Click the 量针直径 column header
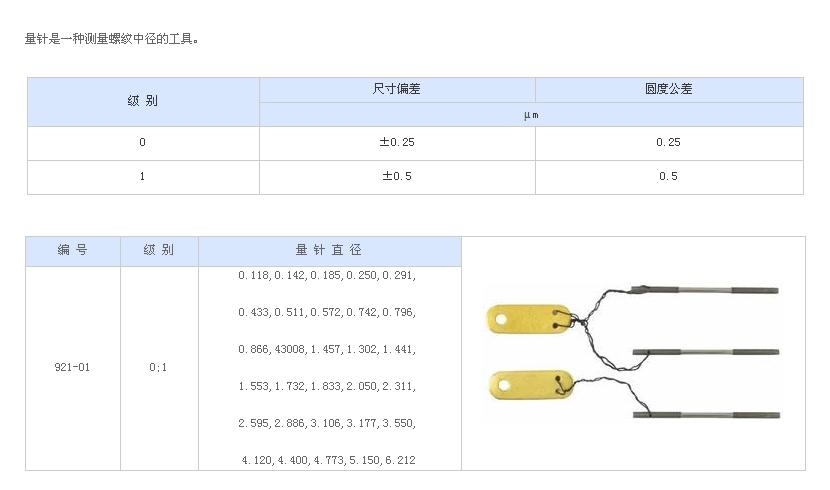 (329, 251)
